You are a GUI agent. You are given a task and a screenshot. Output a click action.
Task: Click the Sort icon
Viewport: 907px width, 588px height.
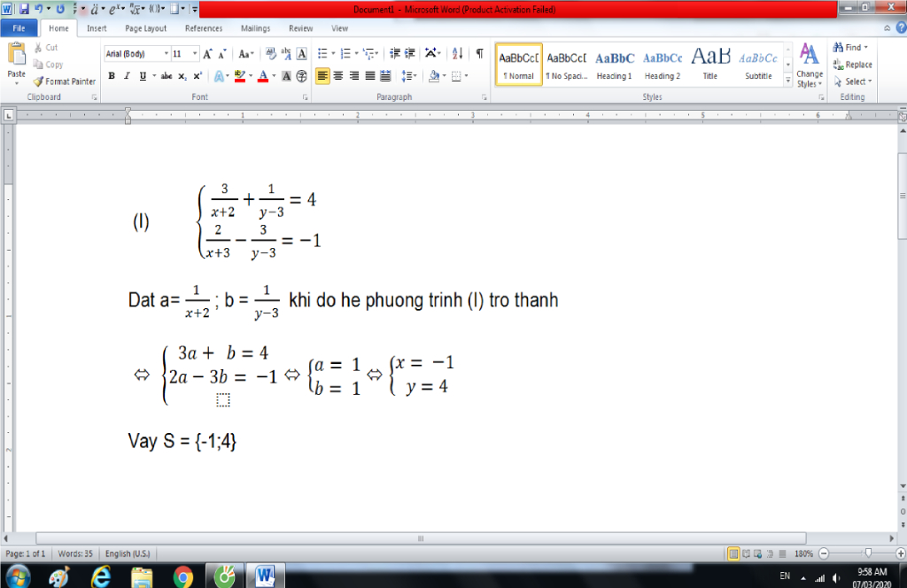point(458,54)
